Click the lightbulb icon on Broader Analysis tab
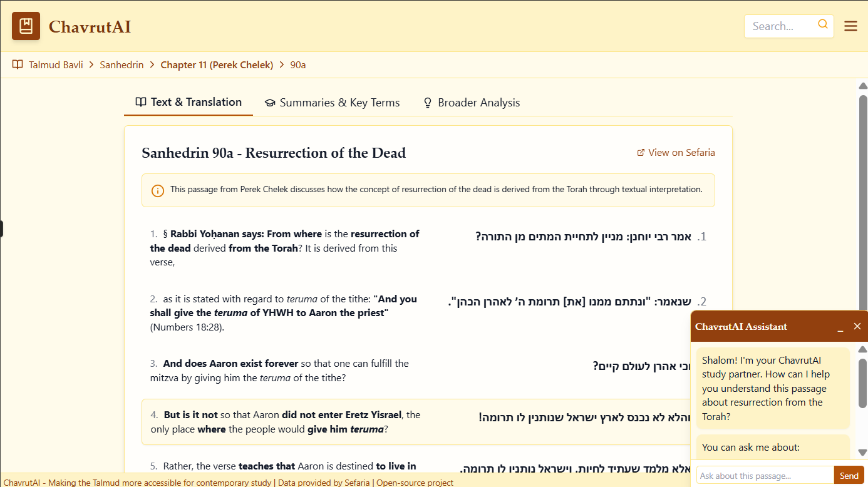Image resolution: width=868 pixels, height=487 pixels. (x=428, y=103)
